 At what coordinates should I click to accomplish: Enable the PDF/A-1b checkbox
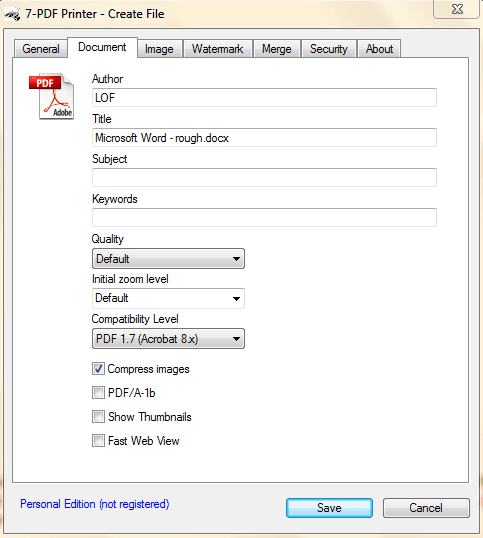pyautogui.click(x=98, y=393)
